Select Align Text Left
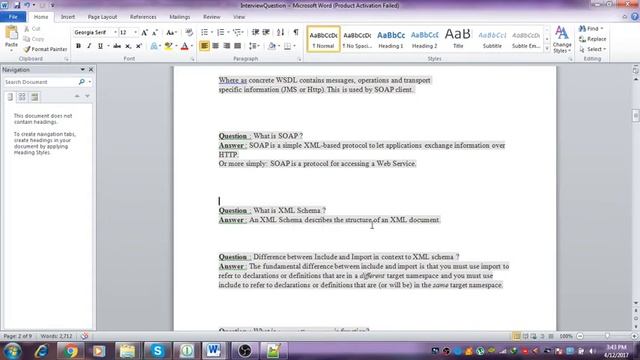This screenshot has height=360, width=640. pos(204,46)
